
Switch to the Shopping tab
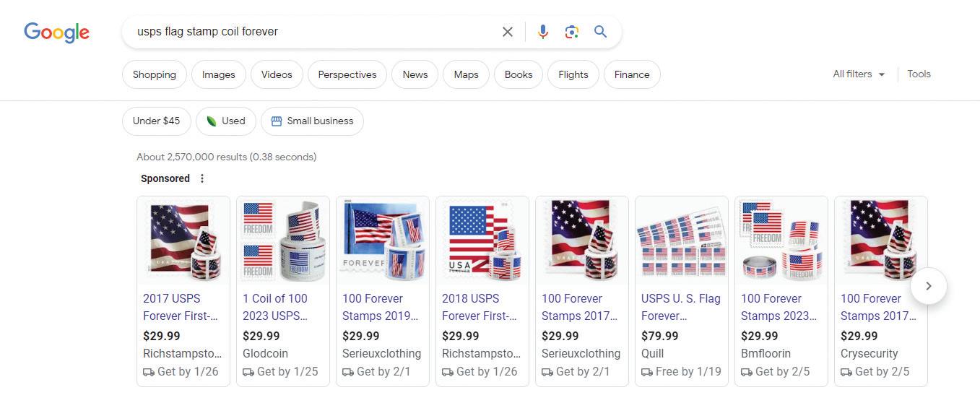[154, 74]
